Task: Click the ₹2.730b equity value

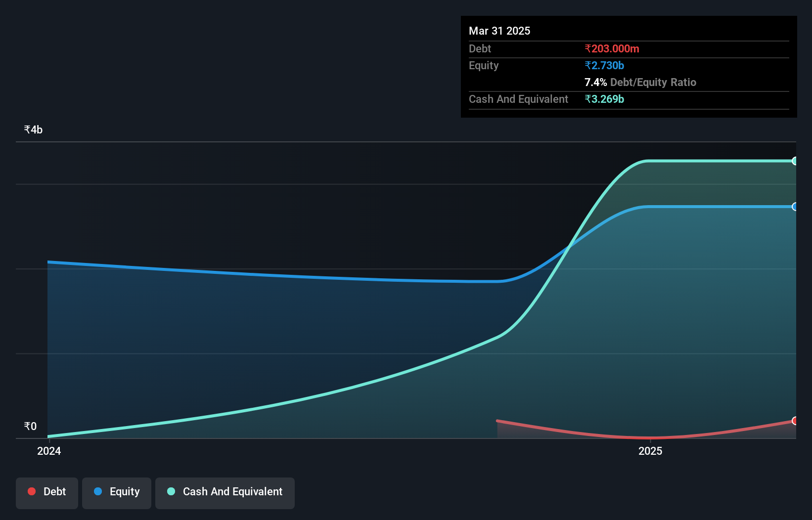Action: [x=604, y=65]
